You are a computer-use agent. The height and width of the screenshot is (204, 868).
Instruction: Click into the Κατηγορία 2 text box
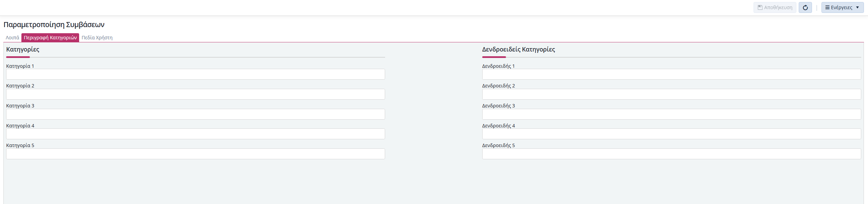[195, 94]
